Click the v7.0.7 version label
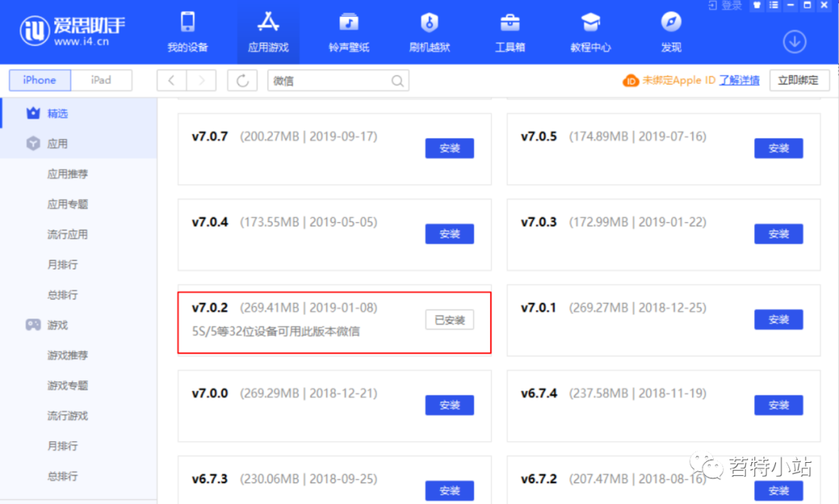The width and height of the screenshot is (839, 504). [x=210, y=137]
